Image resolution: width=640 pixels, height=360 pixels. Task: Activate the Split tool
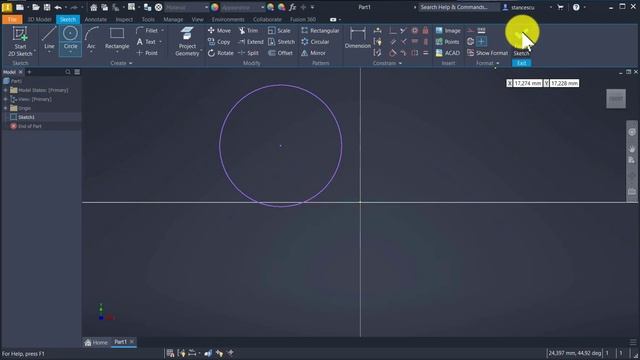point(248,53)
